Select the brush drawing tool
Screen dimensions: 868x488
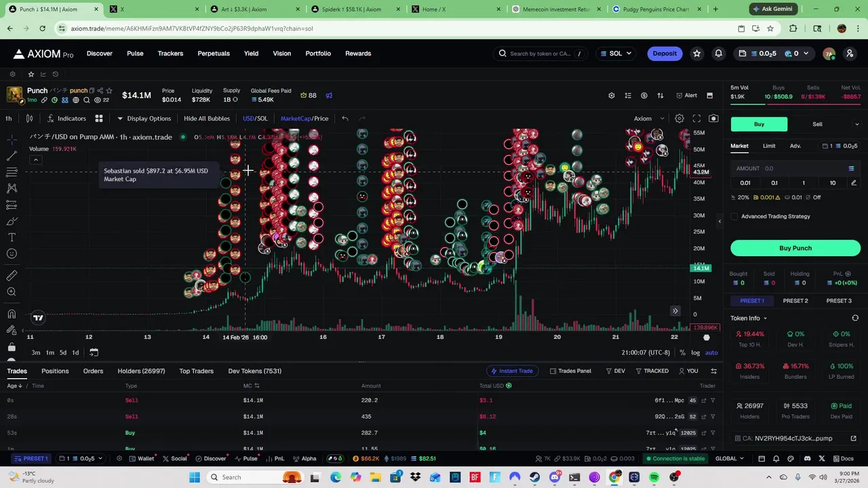point(12,221)
